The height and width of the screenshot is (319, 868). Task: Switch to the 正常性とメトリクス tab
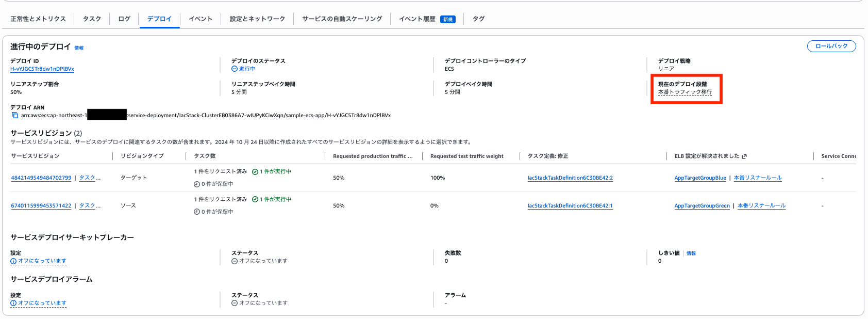click(x=38, y=19)
